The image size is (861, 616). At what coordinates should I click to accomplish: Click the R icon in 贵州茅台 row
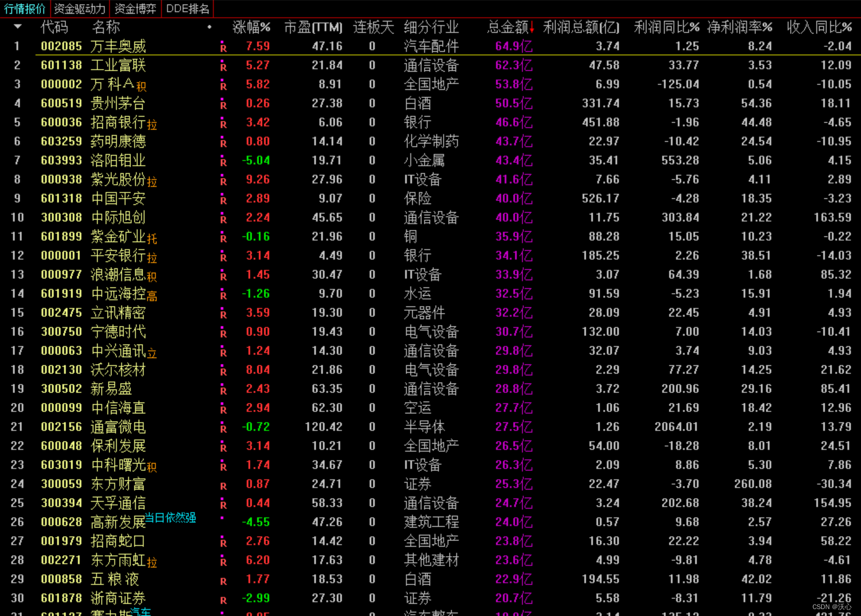click(223, 105)
